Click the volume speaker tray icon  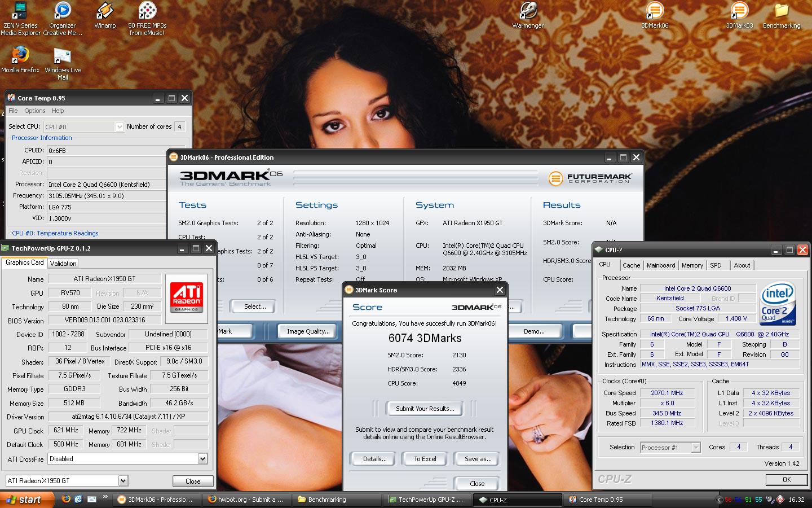tap(770, 500)
